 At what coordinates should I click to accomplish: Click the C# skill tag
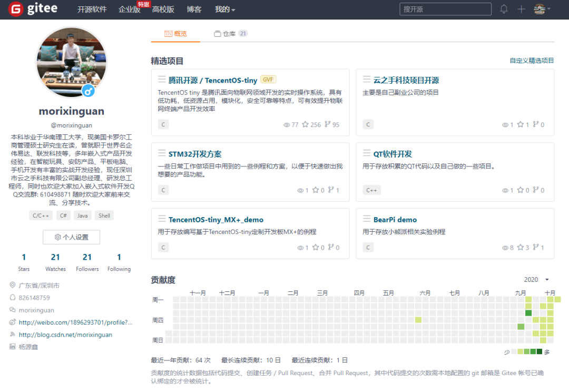[63, 215]
